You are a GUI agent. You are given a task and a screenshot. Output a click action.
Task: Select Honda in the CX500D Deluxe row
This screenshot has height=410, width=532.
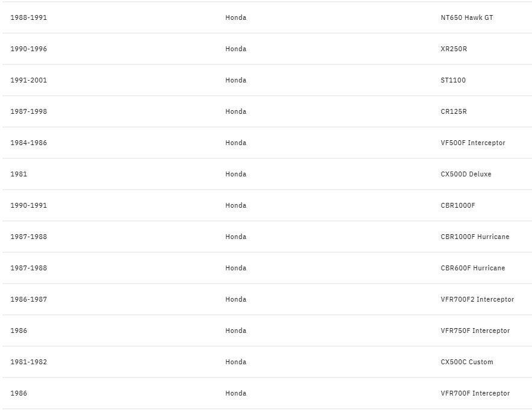[236, 175]
